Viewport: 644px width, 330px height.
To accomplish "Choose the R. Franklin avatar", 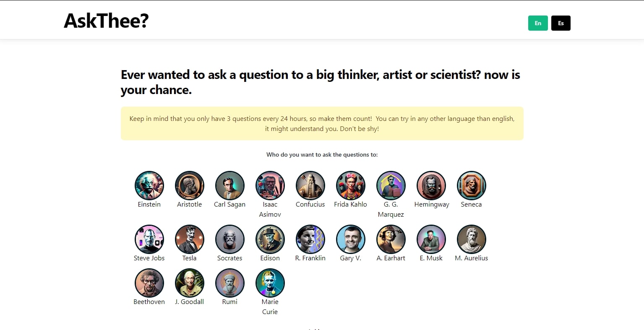I will 310,239.
